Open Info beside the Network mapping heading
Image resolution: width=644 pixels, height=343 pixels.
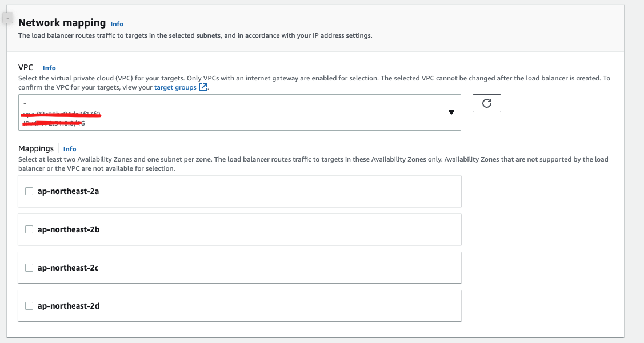point(117,24)
